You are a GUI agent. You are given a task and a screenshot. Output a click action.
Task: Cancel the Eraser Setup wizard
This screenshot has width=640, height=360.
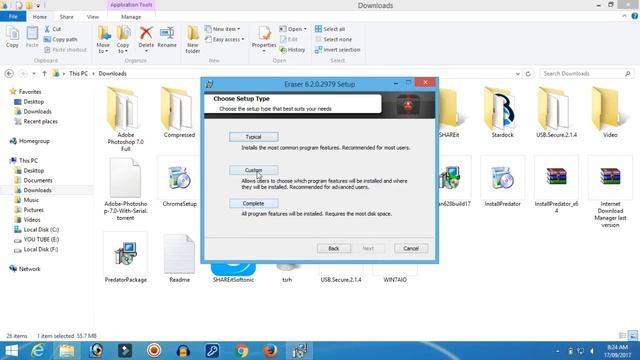pyautogui.click(x=411, y=248)
